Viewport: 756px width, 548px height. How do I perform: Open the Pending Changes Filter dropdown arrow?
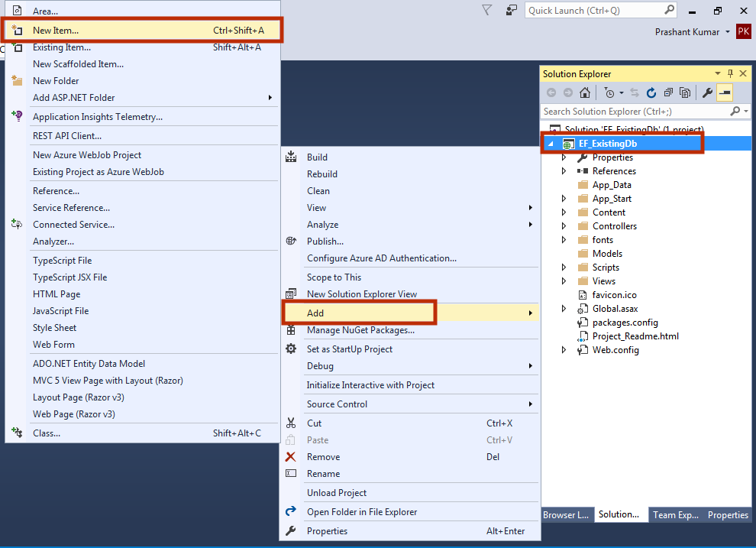point(622,92)
